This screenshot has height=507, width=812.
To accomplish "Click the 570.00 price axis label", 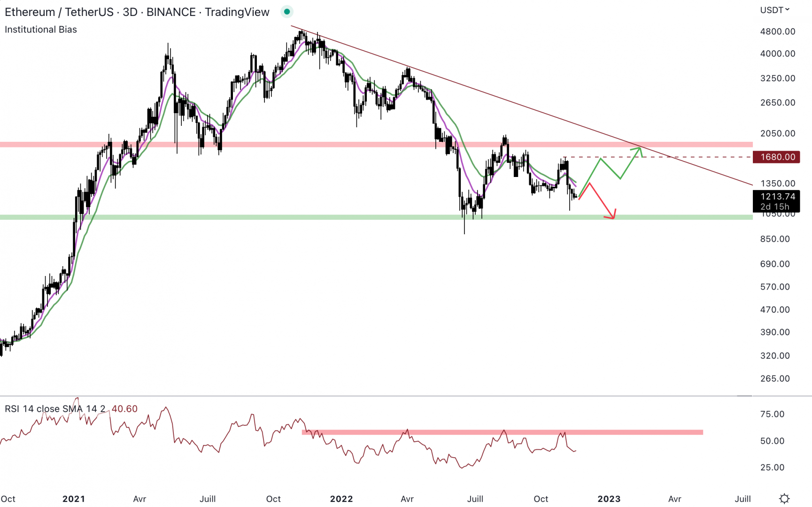I will click(775, 287).
